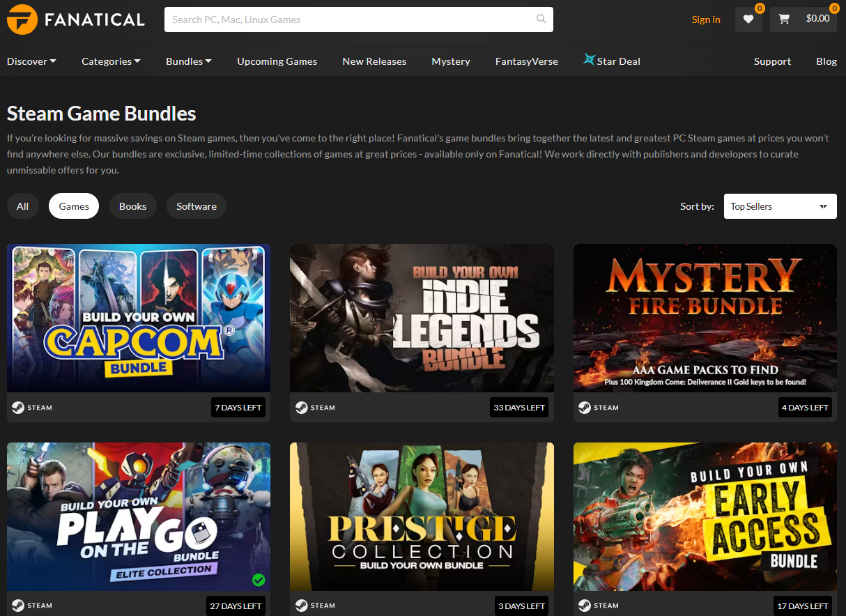846x616 pixels.
Task: Expand the Categories dropdown menu
Action: pos(111,61)
